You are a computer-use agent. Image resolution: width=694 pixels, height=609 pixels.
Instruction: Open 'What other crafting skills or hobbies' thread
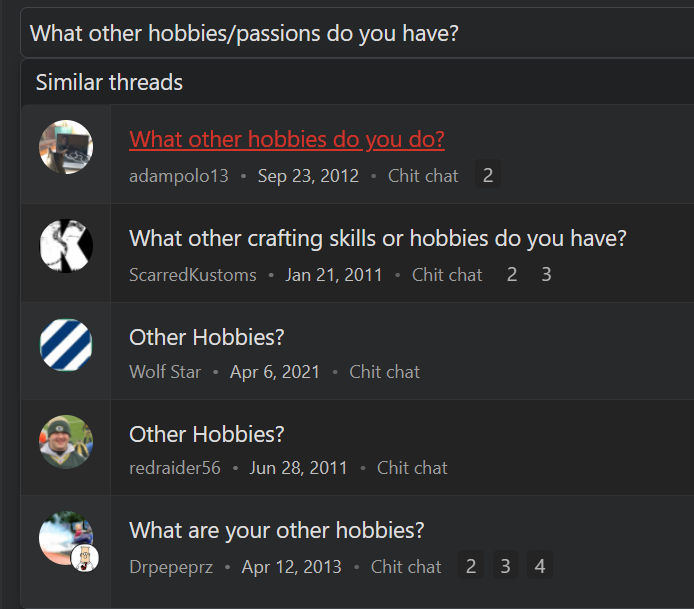click(x=378, y=239)
